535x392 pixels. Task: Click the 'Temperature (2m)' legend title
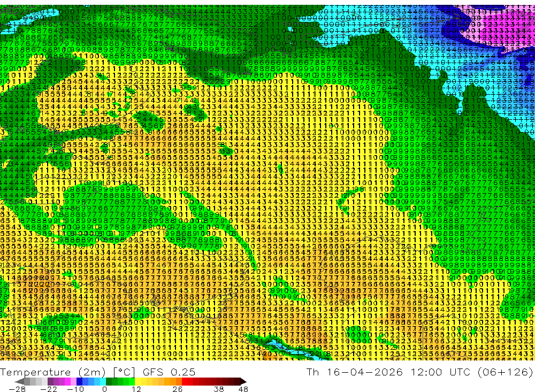[x=53, y=372]
